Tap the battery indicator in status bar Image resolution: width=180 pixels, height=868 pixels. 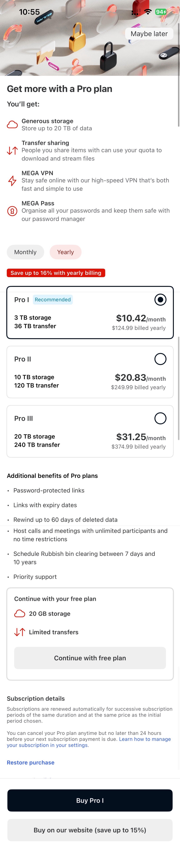point(161,12)
